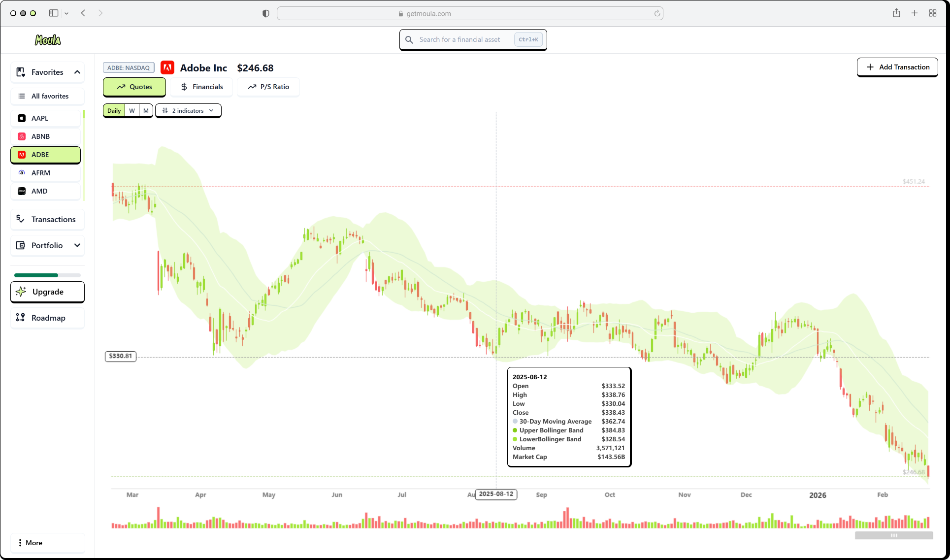
Task: Open the Roadmap link
Action: [x=47, y=318]
